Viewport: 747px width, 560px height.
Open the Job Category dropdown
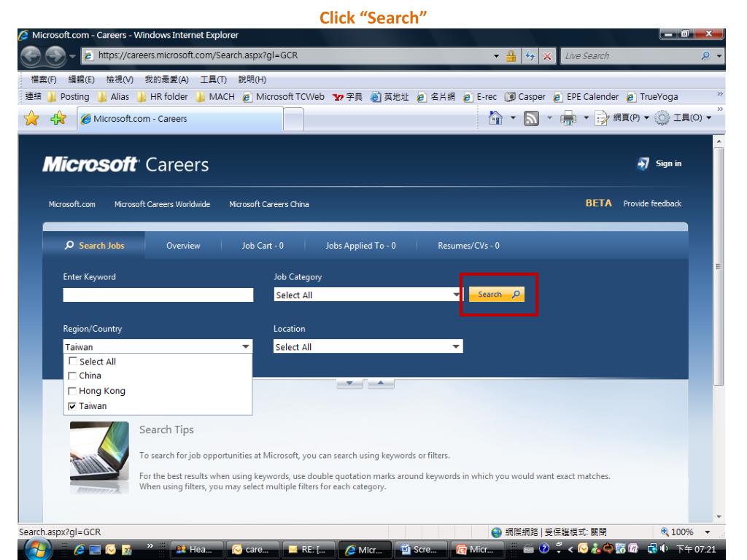click(368, 295)
